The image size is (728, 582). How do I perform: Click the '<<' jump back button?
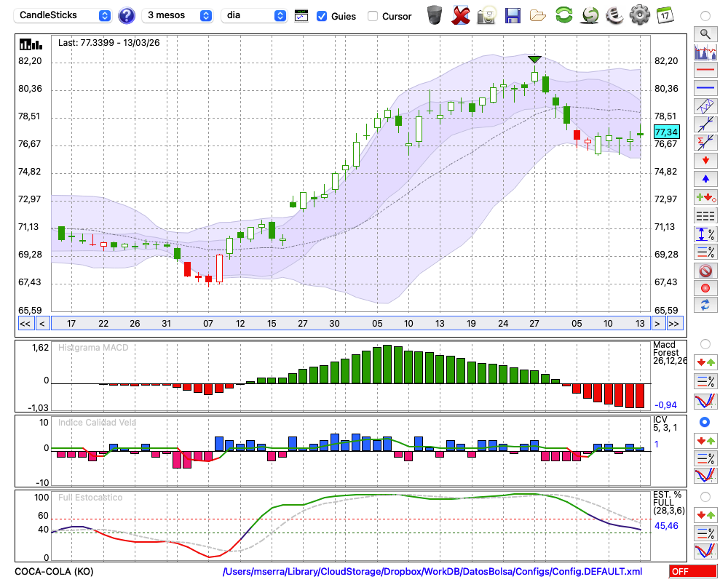click(25, 324)
